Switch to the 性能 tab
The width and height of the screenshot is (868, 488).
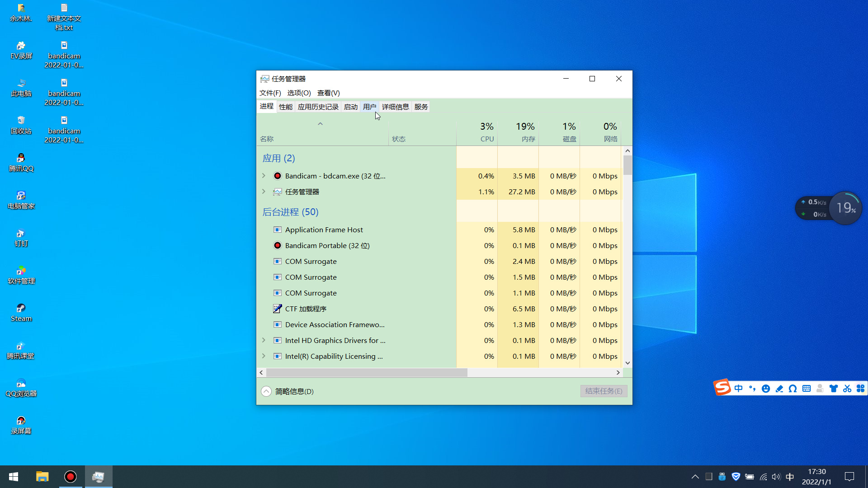[x=285, y=107]
